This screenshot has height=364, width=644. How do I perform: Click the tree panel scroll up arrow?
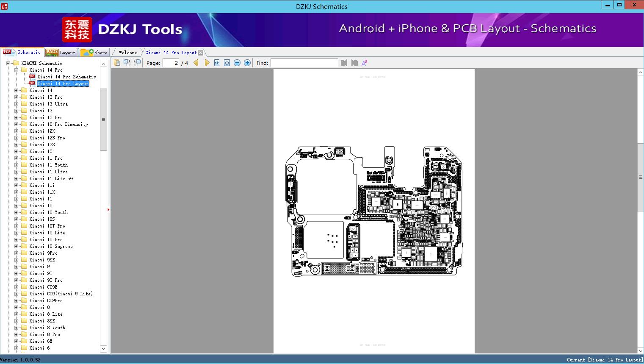103,64
